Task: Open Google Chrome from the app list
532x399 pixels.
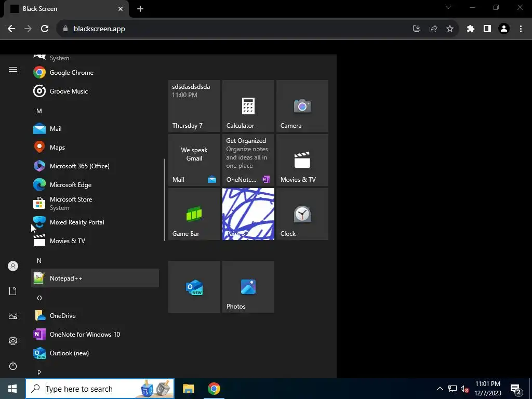Action: (x=95, y=73)
